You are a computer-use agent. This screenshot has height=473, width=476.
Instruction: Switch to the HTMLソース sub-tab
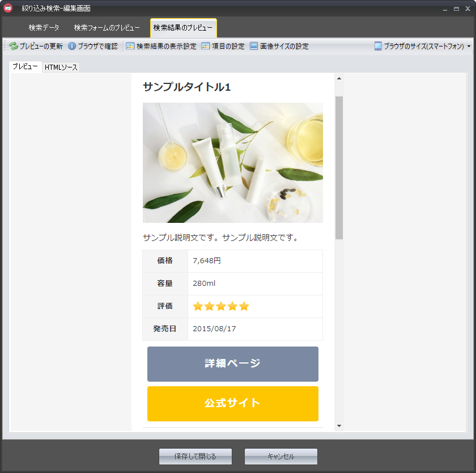point(61,67)
